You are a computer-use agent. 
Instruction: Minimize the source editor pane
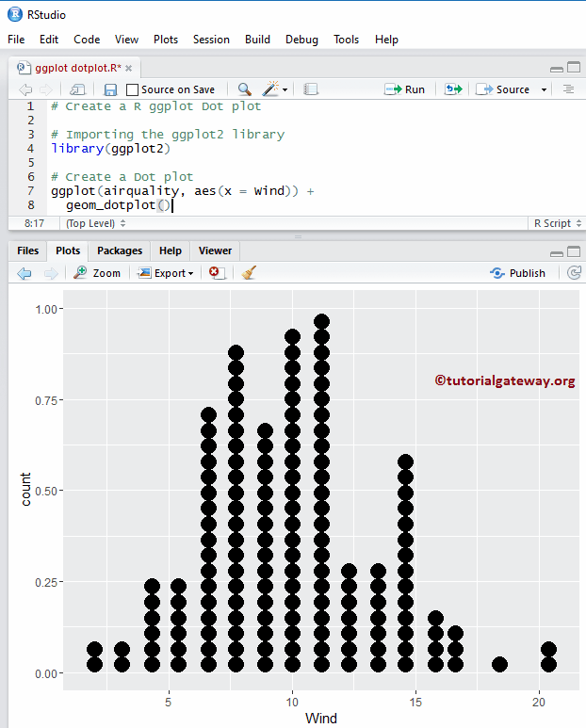(556, 69)
